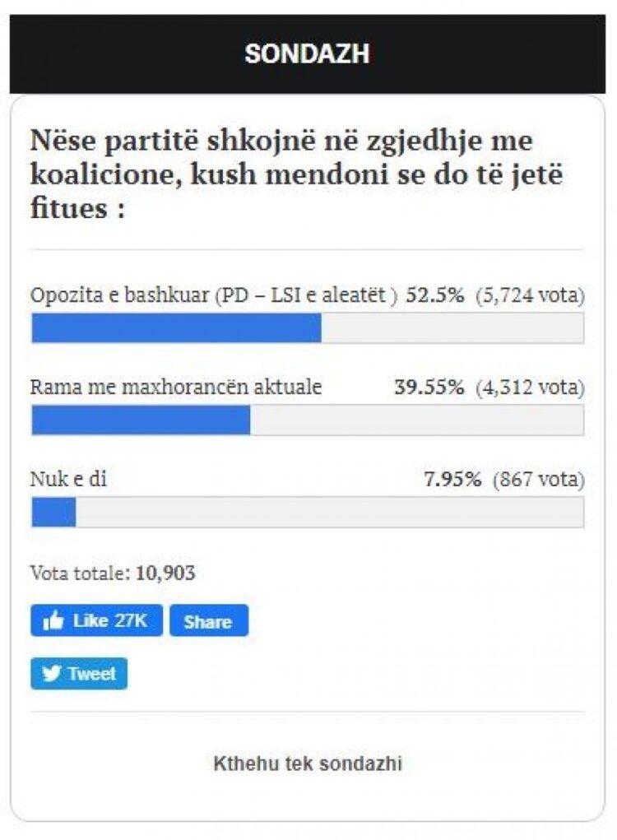The width and height of the screenshot is (617, 840).
Task: Select the poll question heading text
Action: 296,174
